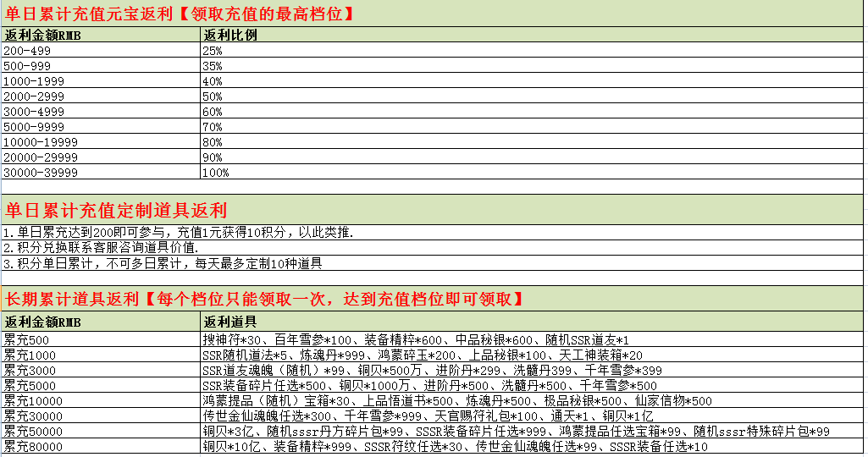Select the 70% rebate cell
This screenshot has width=868, height=457.
(x=532, y=127)
